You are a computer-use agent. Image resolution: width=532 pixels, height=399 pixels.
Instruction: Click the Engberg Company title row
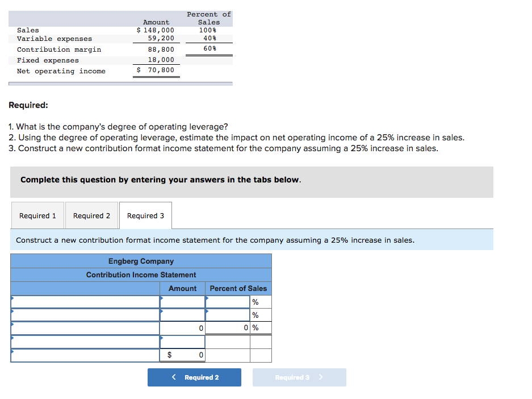pyautogui.click(x=141, y=261)
